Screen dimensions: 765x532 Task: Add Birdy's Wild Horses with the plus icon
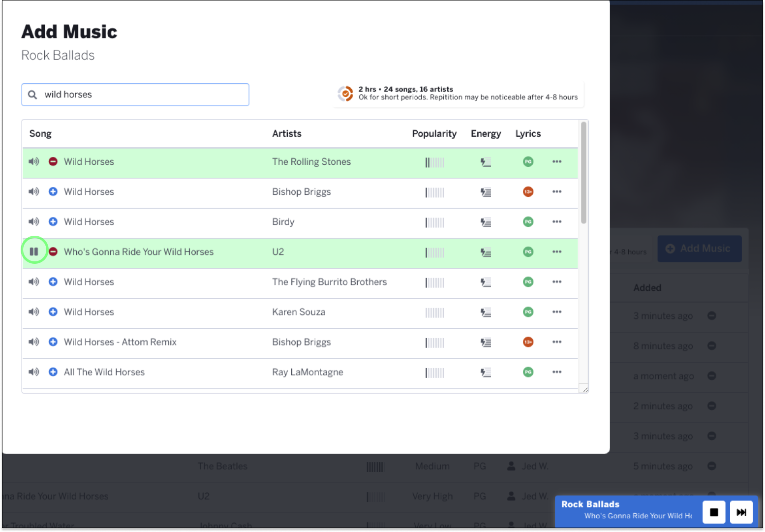(x=53, y=221)
